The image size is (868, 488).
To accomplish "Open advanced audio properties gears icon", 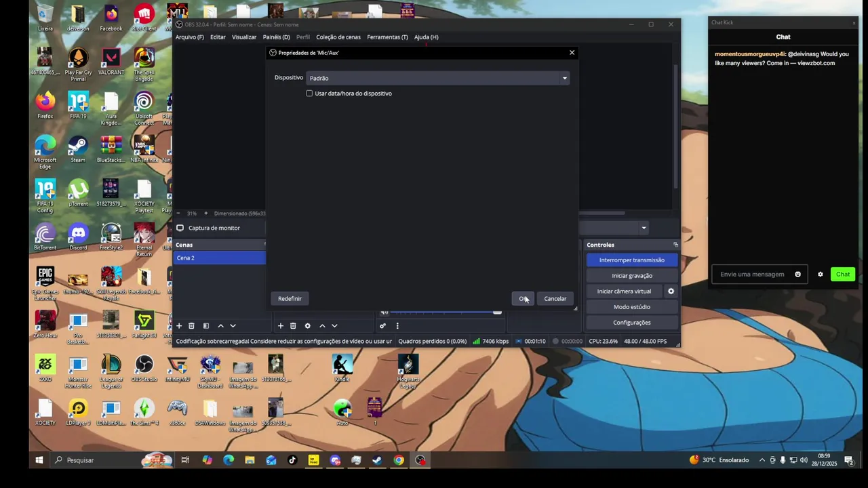I will 382,326.
